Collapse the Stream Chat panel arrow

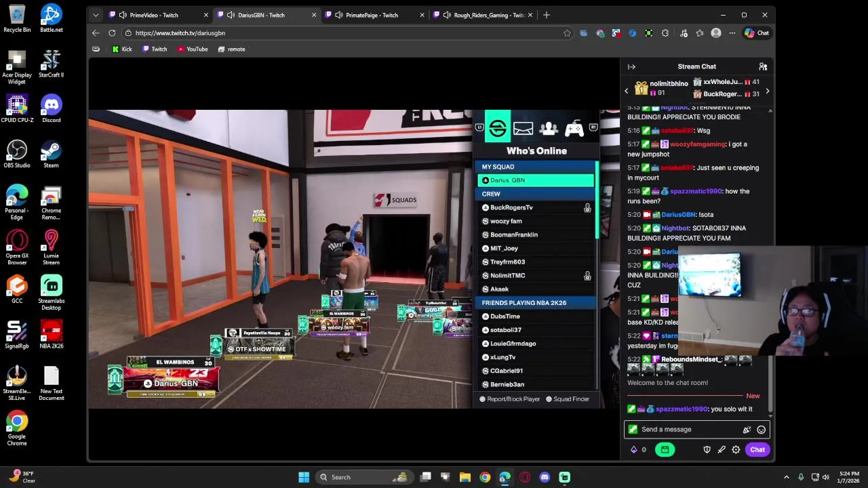(631, 66)
